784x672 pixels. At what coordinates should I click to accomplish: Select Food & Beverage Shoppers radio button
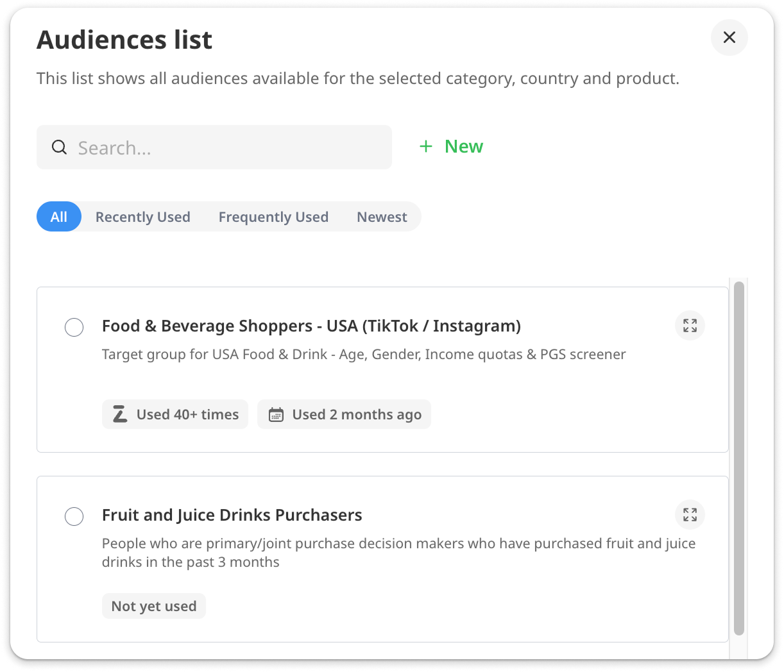pyautogui.click(x=74, y=327)
